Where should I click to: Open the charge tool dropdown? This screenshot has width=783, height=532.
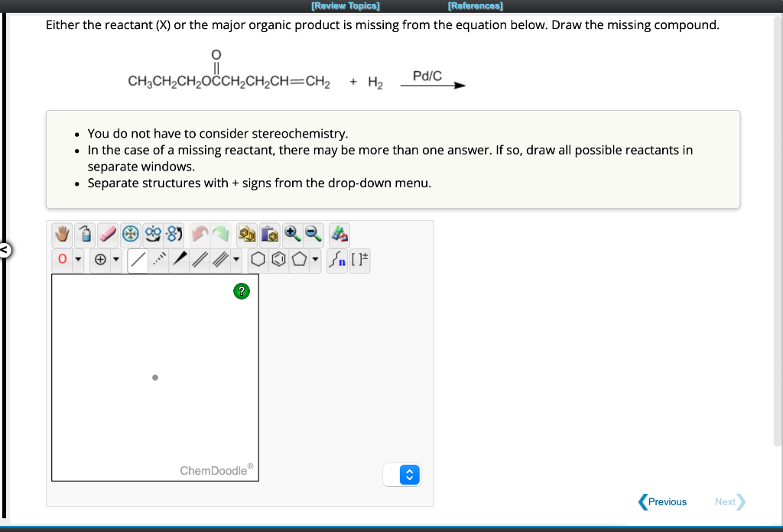point(115,260)
